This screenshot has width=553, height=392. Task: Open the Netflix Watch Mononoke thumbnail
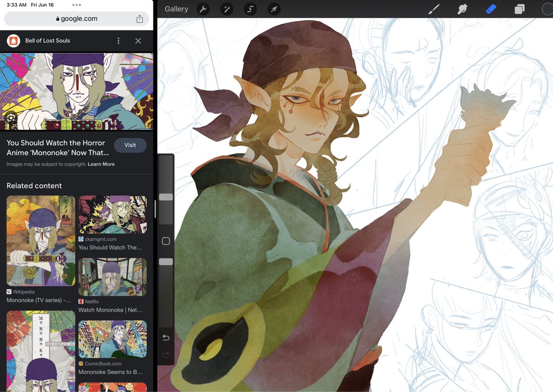pyautogui.click(x=112, y=277)
